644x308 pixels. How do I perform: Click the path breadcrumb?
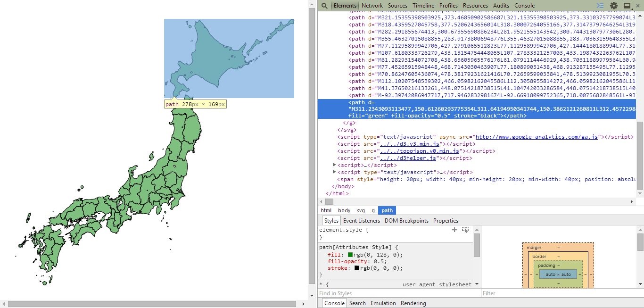[x=387, y=210]
